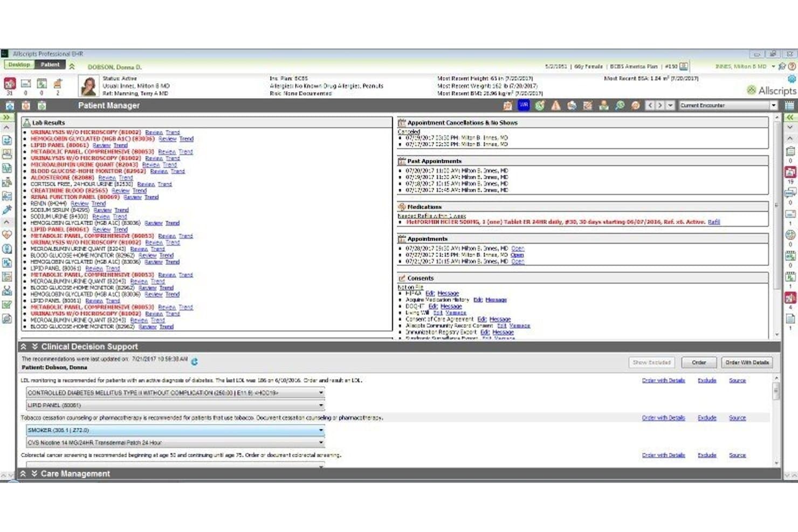Click the printer toolbar icon
Viewport: 798px width, 532px height.
(572, 106)
